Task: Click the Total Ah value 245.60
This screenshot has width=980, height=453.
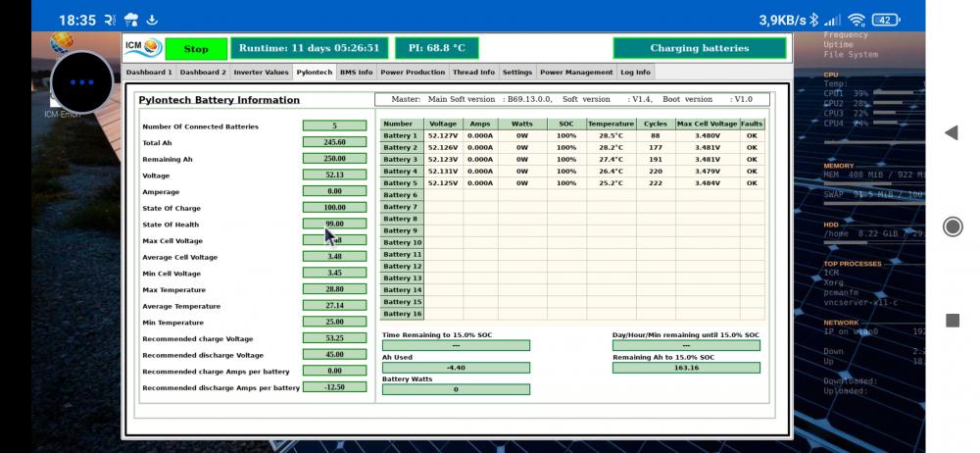Action: tap(334, 142)
